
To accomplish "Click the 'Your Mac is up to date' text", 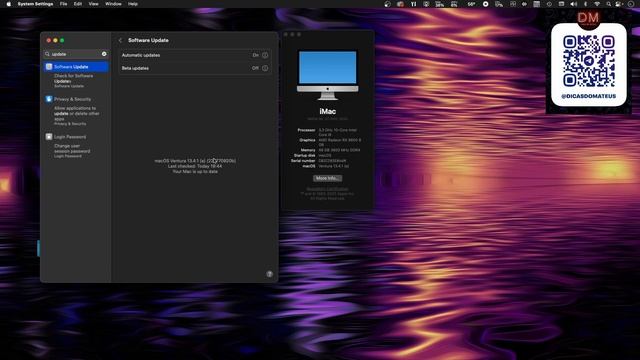I will (195, 172).
